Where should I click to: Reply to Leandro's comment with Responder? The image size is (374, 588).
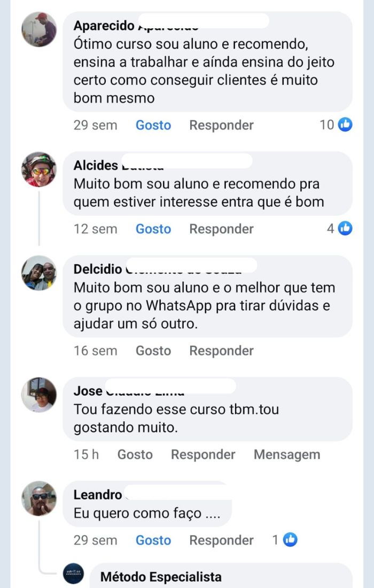click(x=221, y=540)
